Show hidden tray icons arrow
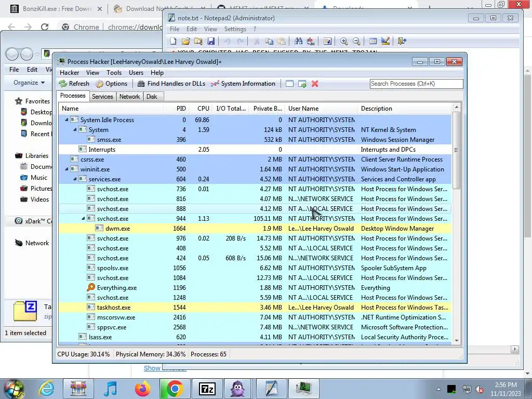Screen dimensions: 532x399 pyautogui.click(x=438, y=389)
